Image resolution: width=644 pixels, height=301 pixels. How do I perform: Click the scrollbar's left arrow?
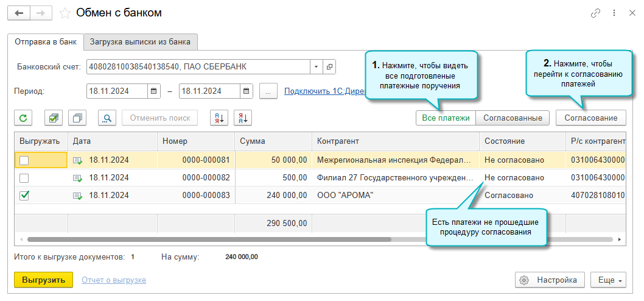click(x=21, y=239)
